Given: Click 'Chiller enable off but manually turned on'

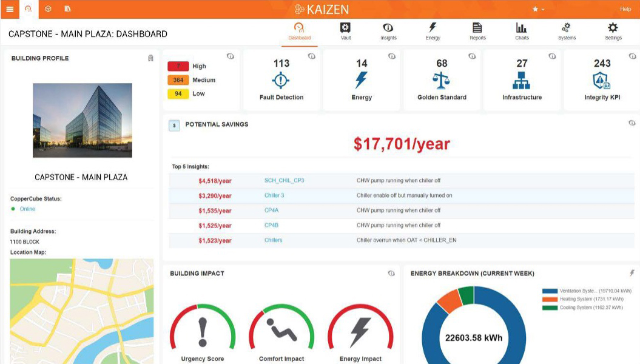Looking at the screenshot, I should point(405,195).
